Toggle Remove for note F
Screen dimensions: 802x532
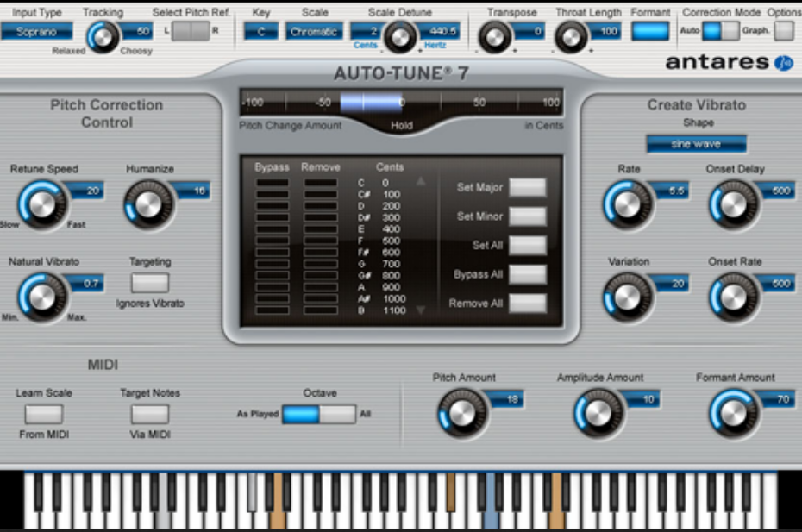[321, 241]
